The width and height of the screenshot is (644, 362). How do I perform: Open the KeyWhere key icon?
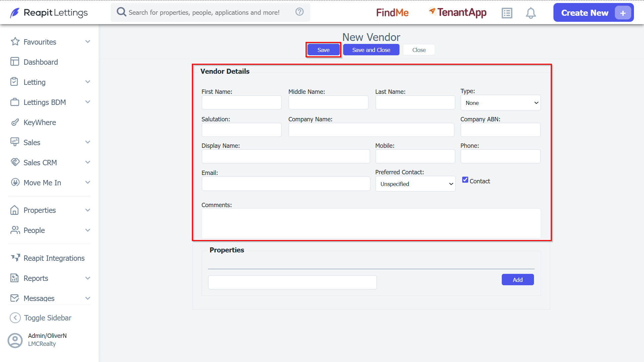click(x=15, y=122)
